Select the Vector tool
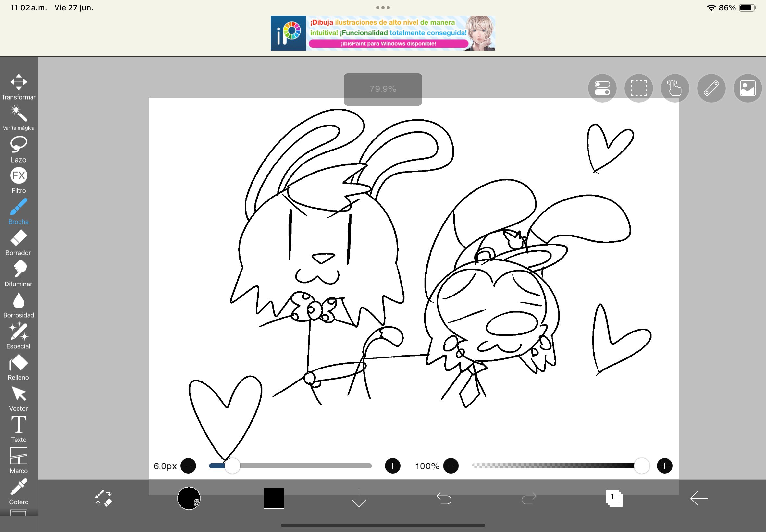The width and height of the screenshot is (766, 532). 19,398
